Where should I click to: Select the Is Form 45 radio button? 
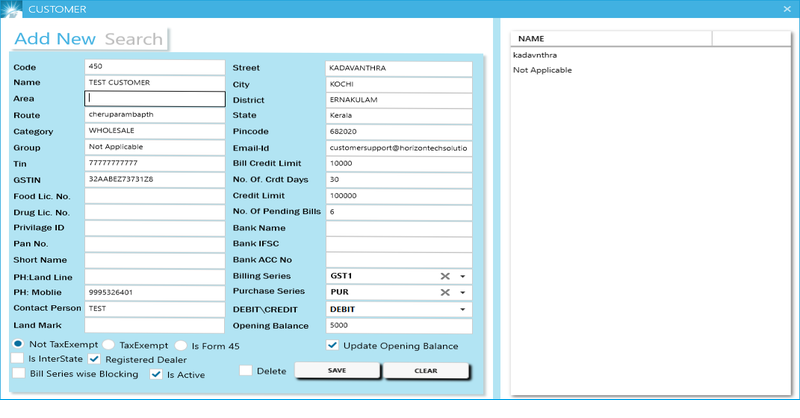[181, 346]
